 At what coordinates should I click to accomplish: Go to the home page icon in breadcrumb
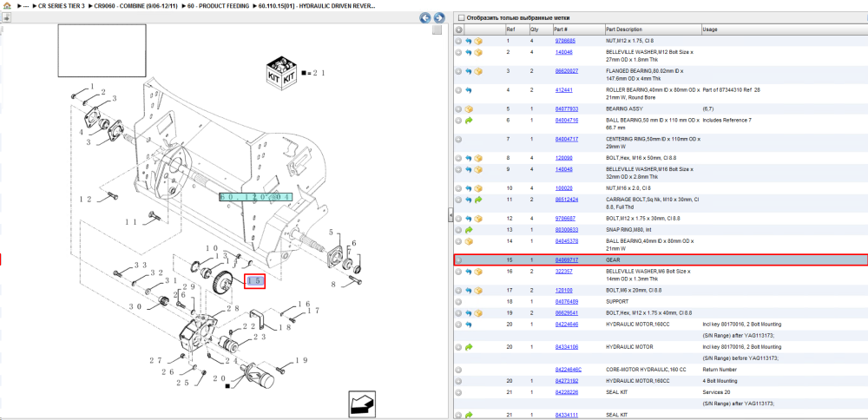7,5
